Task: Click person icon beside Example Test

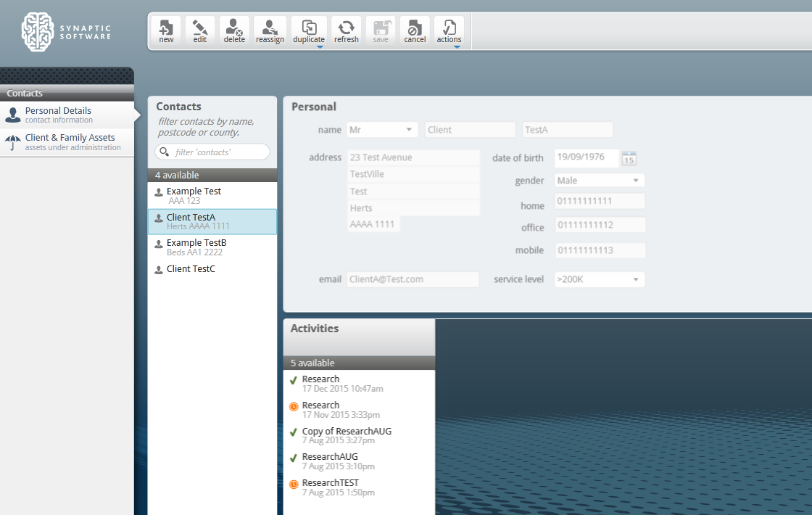Action: click(x=159, y=192)
